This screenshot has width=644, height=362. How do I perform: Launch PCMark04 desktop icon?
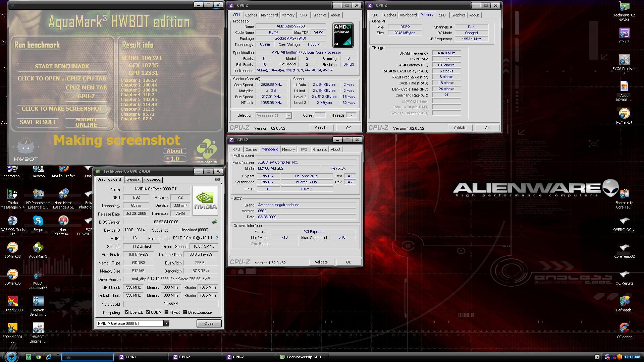pyautogui.click(x=624, y=116)
